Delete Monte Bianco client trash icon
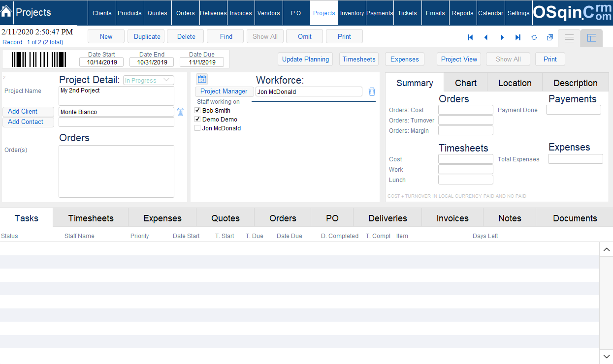Image resolution: width=613 pixels, height=364 pixels. pos(180,112)
